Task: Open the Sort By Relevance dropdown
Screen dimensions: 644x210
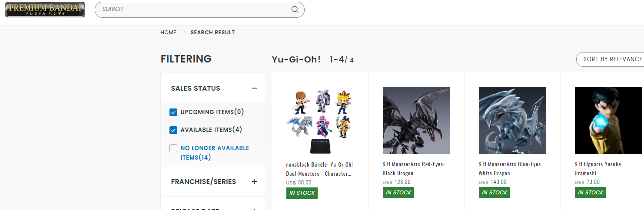Action: pos(610,59)
